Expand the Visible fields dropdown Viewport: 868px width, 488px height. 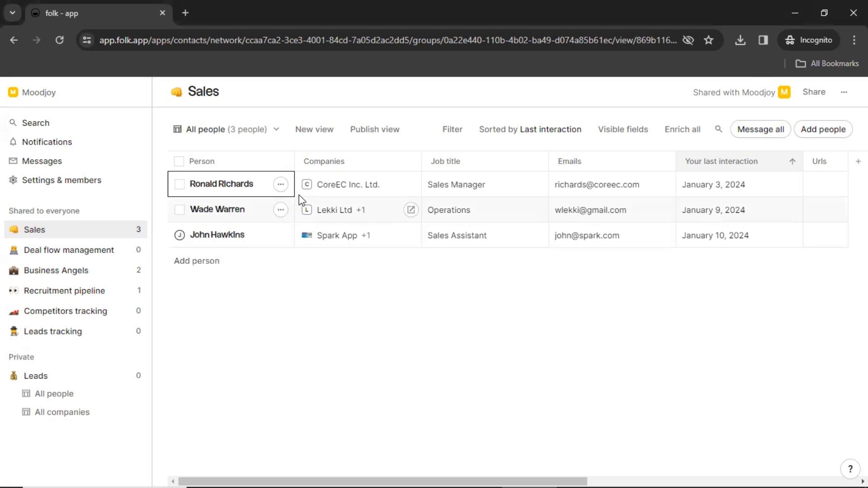(x=623, y=129)
